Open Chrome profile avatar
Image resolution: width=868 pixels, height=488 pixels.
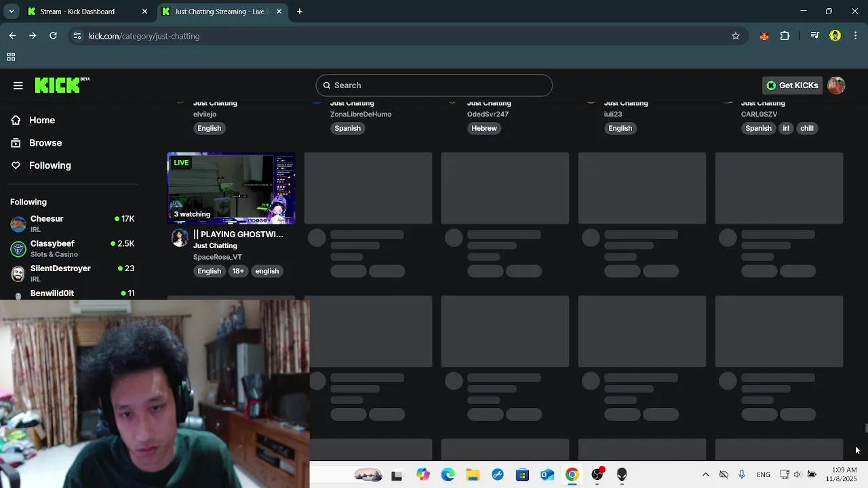tap(835, 36)
